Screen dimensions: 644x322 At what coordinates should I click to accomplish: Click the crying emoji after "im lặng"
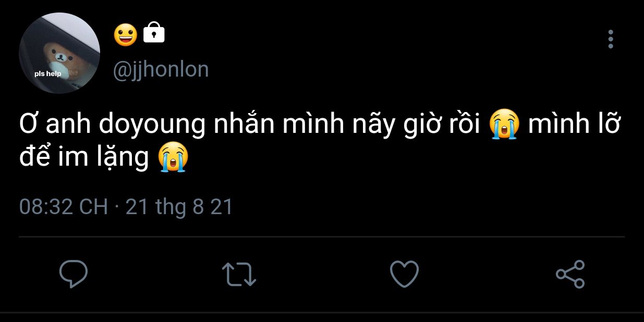[x=173, y=158]
